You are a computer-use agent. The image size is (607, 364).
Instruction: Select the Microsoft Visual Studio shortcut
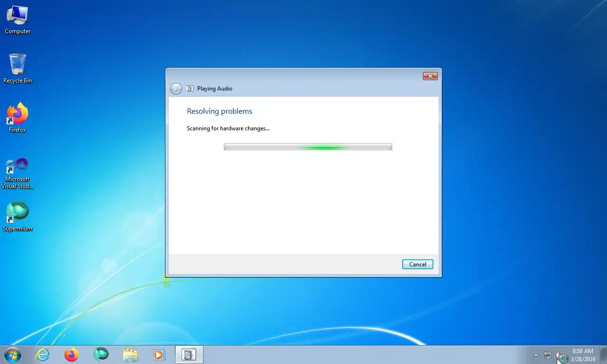(18, 173)
